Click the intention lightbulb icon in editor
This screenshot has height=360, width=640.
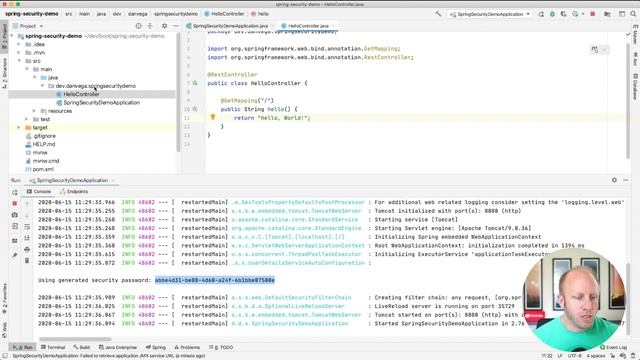click(213, 117)
